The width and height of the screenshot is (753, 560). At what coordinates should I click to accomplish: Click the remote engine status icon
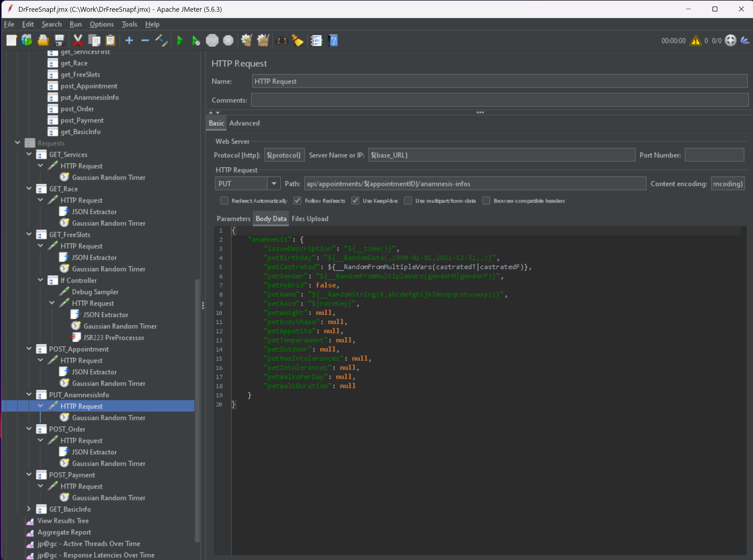[731, 40]
